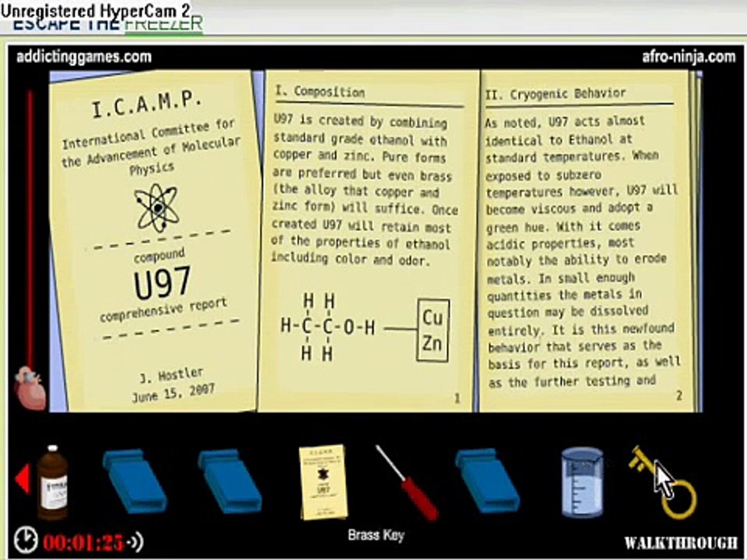Click the 'II. Cryogenic Behavior' heading
Screen dimensions: 747x560
(x=556, y=94)
